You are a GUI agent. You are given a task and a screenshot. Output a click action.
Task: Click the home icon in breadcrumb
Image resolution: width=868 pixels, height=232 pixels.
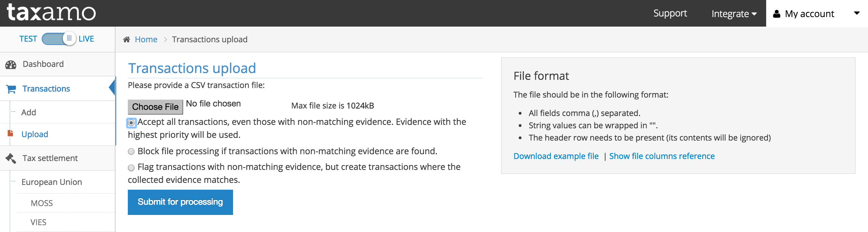126,40
